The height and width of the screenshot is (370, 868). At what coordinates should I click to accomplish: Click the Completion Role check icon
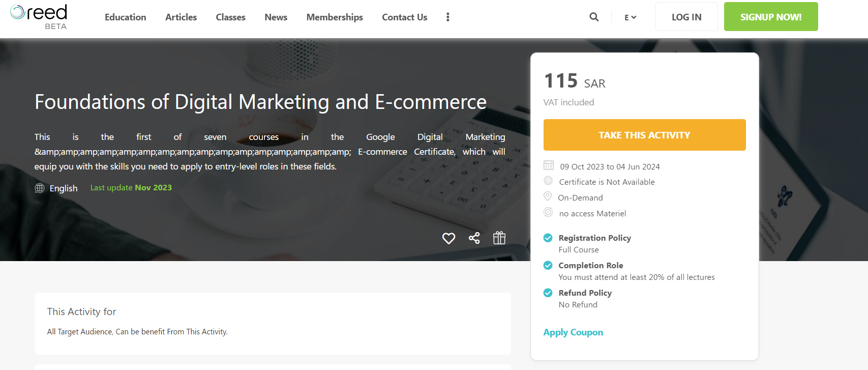tap(548, 265)
